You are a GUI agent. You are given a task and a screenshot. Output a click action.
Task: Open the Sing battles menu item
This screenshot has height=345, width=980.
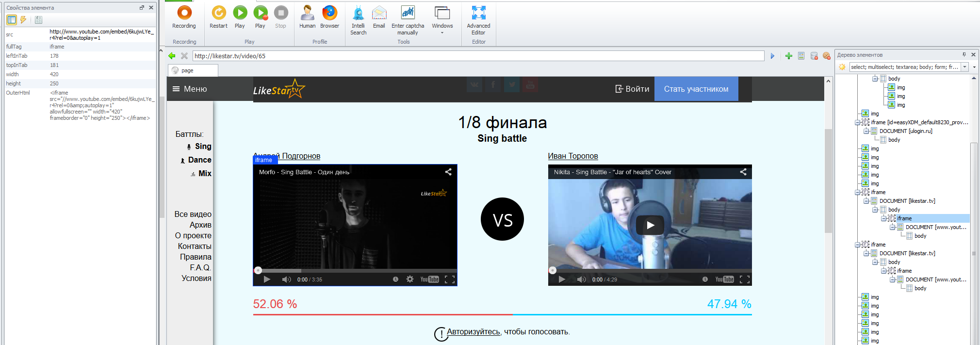point(199,146)
